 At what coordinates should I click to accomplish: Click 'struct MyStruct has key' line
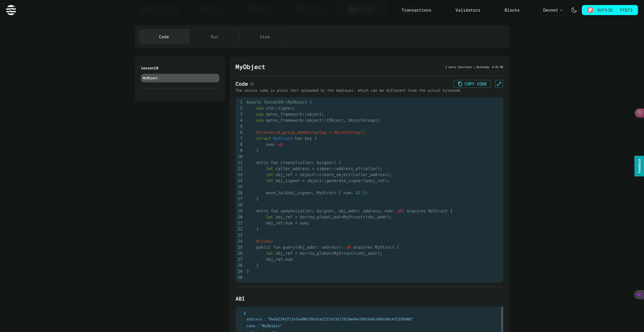coord(286,138)
